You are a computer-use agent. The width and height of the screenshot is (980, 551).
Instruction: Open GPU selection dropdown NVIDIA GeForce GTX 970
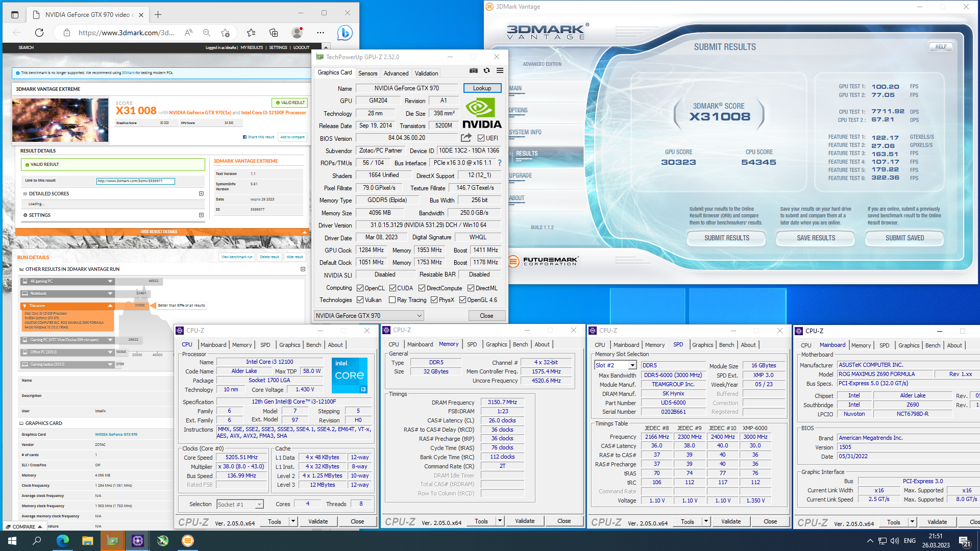click(x=369, y=316)
